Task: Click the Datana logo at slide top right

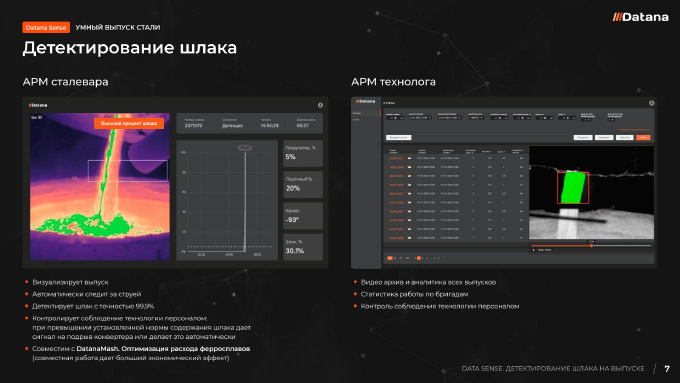Action: point(641,17)
